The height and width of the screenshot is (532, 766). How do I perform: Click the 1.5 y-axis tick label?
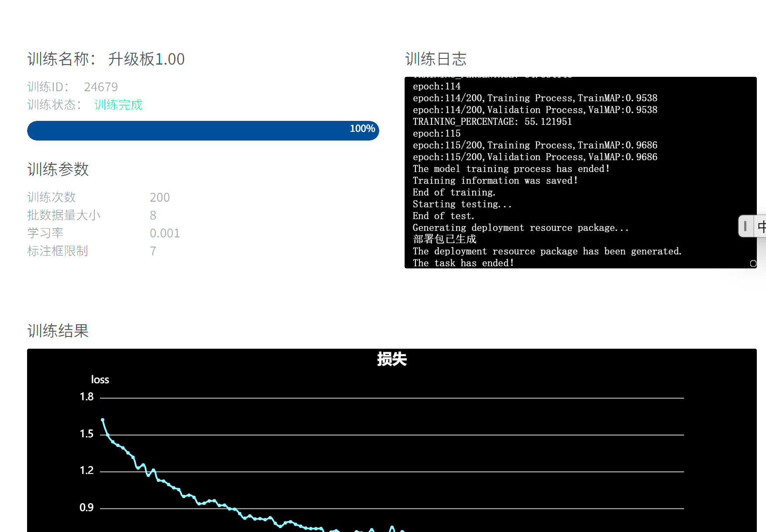click(86, 434)
